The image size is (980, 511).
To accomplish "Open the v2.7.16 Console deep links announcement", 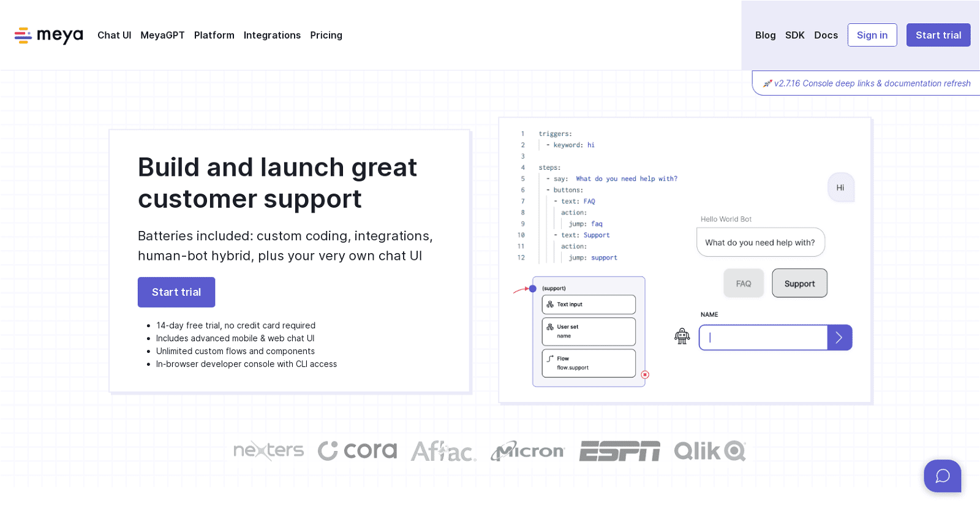I will 872,83.
